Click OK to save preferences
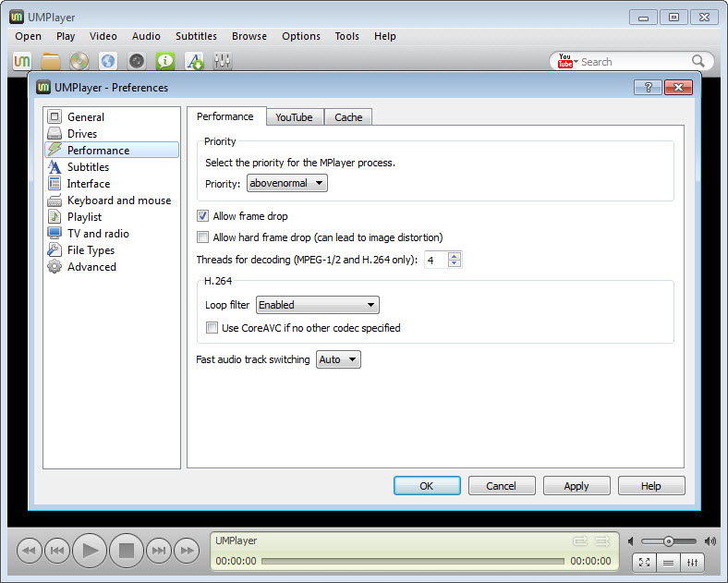The height and width of the screenshot is (583, 728). pyautogui.click(x=427, y=485)
